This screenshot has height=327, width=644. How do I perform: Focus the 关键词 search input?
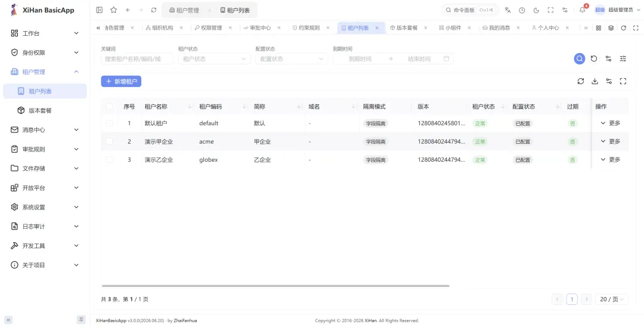[x=137, y=58]
